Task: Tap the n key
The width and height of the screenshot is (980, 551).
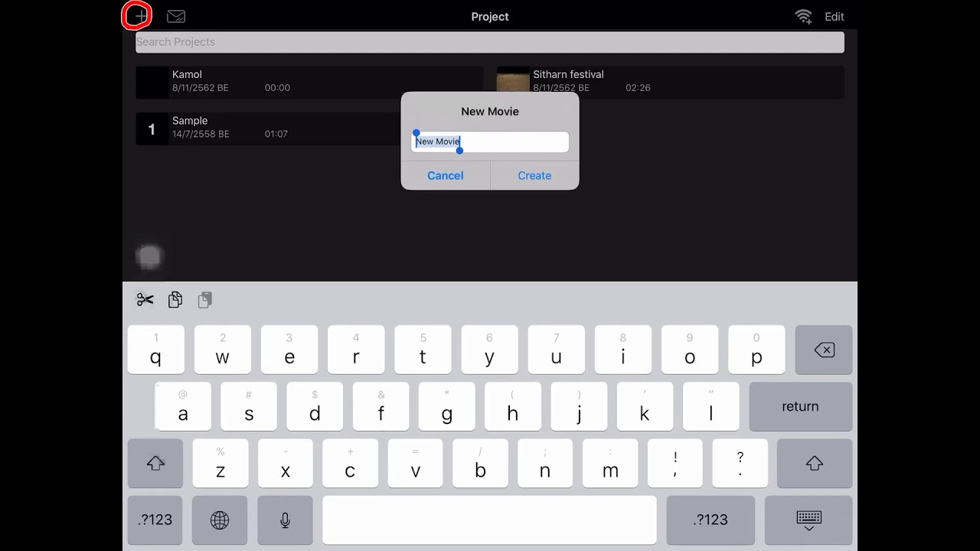Action: [x=545, y=463]
